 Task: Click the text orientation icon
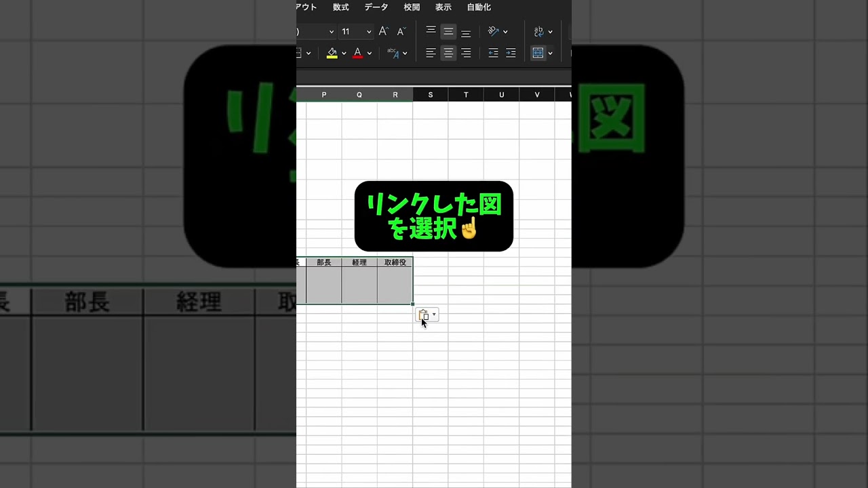(494, 31)
